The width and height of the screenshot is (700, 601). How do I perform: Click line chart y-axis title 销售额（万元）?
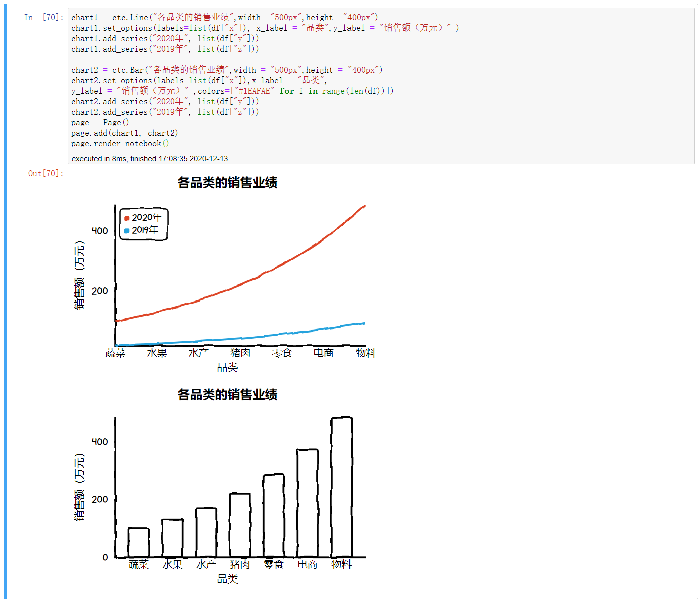click(x=79, y=275)
